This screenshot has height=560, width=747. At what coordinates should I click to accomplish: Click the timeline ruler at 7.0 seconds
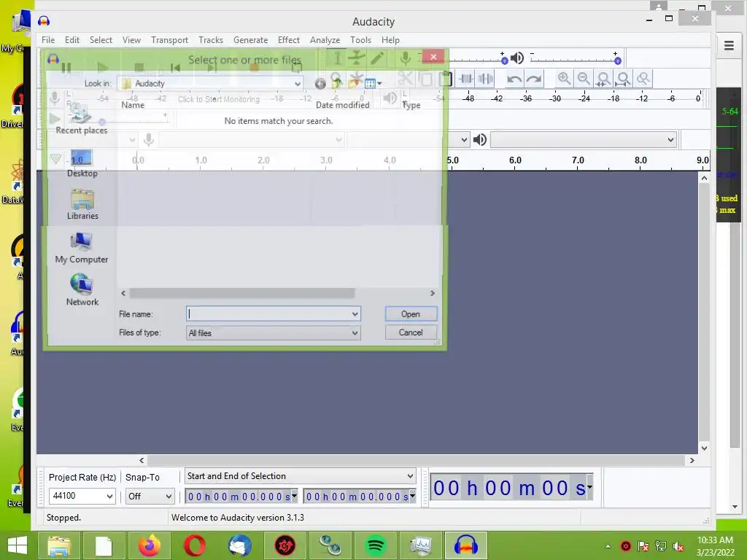(578, 160)
